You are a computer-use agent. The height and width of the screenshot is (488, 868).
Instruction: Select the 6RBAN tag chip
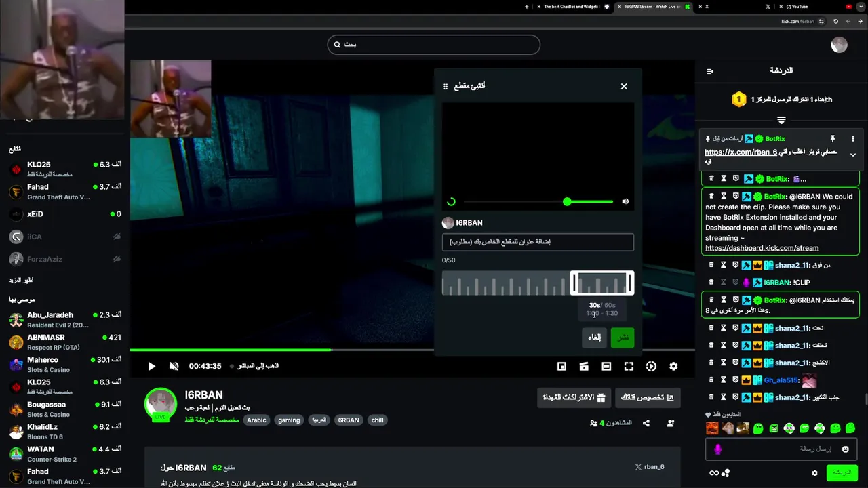(x=349, y=420)
